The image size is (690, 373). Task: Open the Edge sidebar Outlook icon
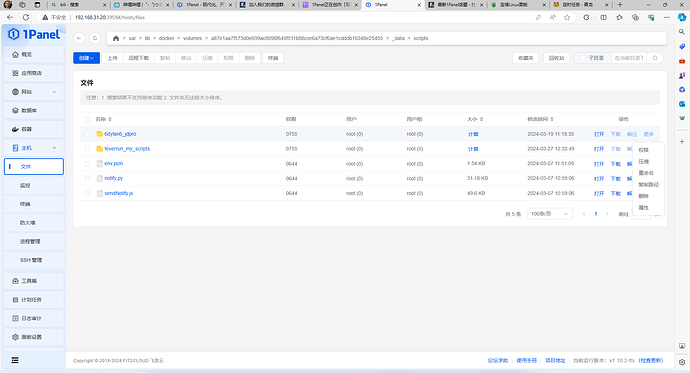pyautogui.click(x=682, y=104)
